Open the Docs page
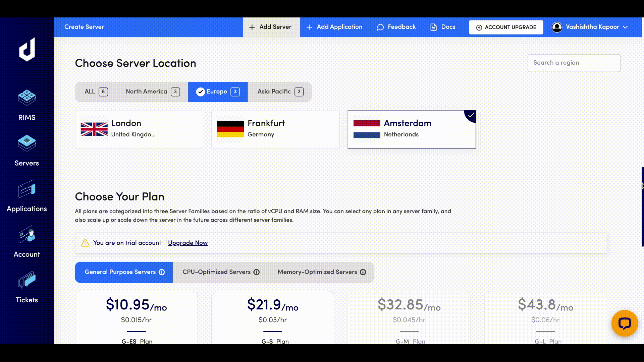The width and height of the screenshot is (644, 362). pyautogui.click(x=443, y=27)
